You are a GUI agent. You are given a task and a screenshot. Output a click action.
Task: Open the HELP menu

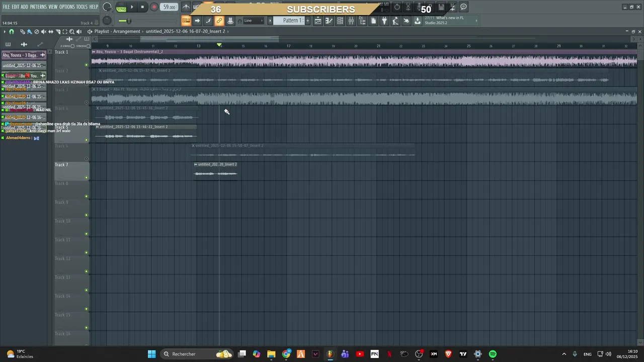(94, 7)
